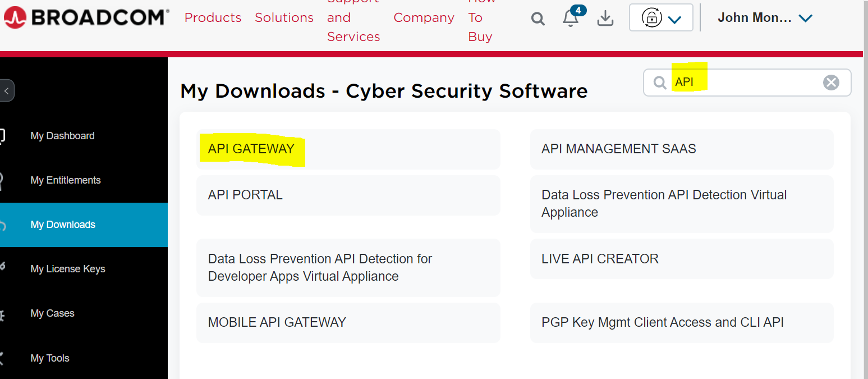Select API GATEWAY product

pyautogui.click(x=251, y=149)
